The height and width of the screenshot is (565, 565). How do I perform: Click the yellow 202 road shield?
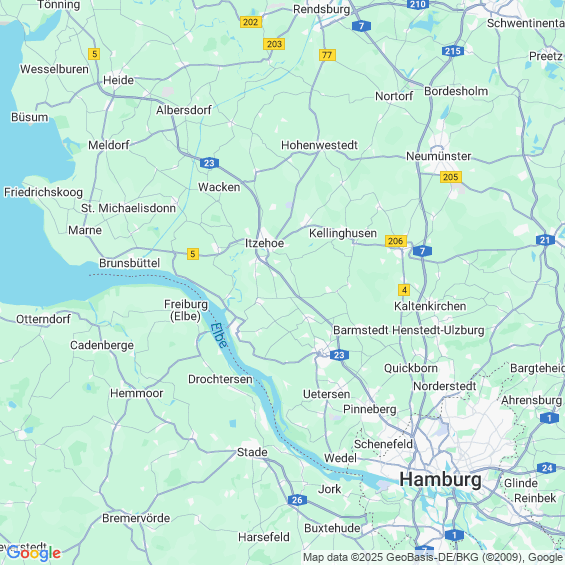250,22
